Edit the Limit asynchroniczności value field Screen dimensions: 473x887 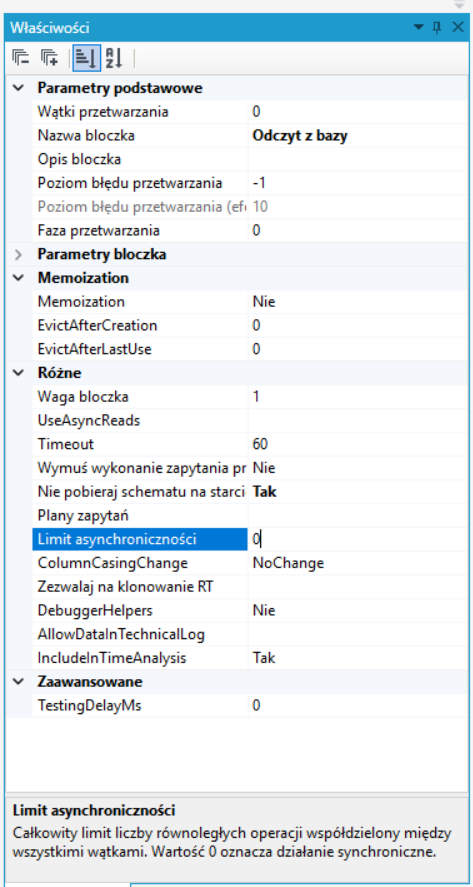[x=357, y=540]
